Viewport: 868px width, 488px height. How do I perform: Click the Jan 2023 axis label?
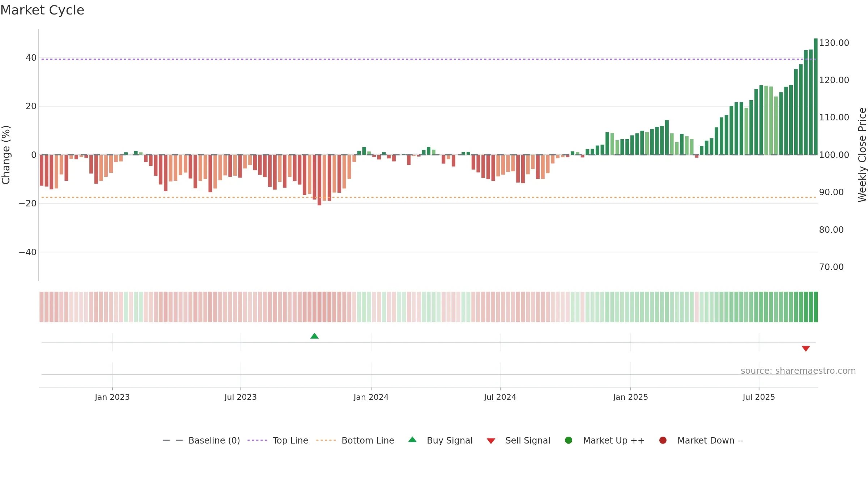coord(112,397)
